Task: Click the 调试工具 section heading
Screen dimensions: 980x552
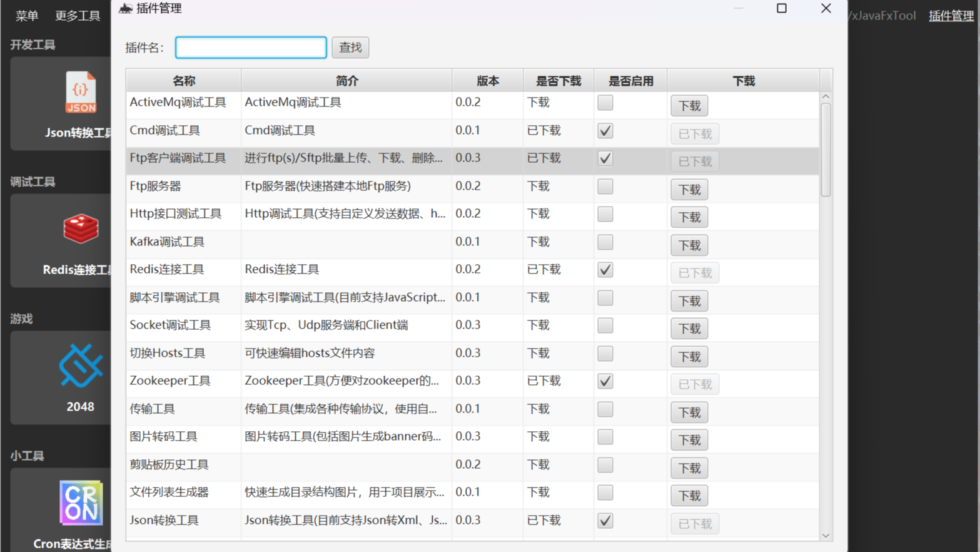Action: pos(33,182)
